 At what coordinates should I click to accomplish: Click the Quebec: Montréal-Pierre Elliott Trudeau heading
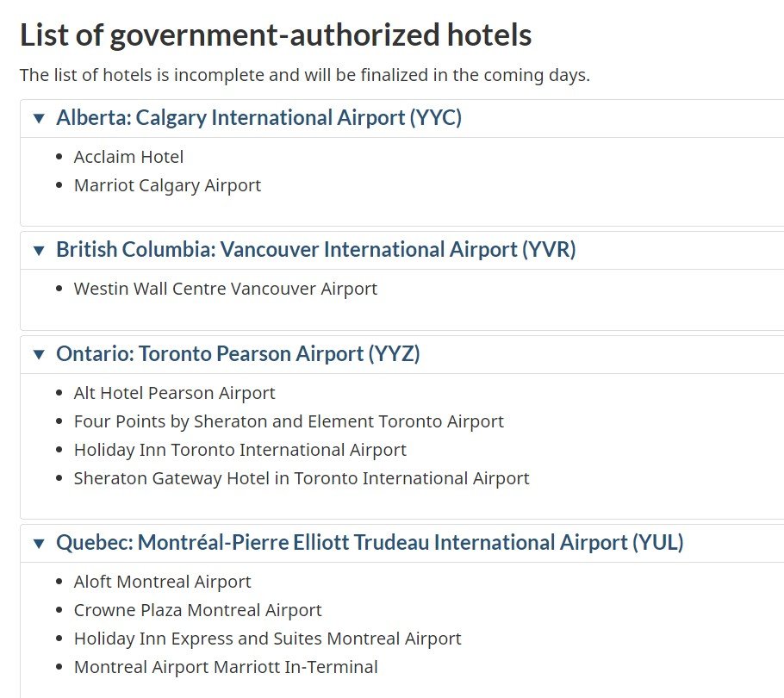coord(370,543)
